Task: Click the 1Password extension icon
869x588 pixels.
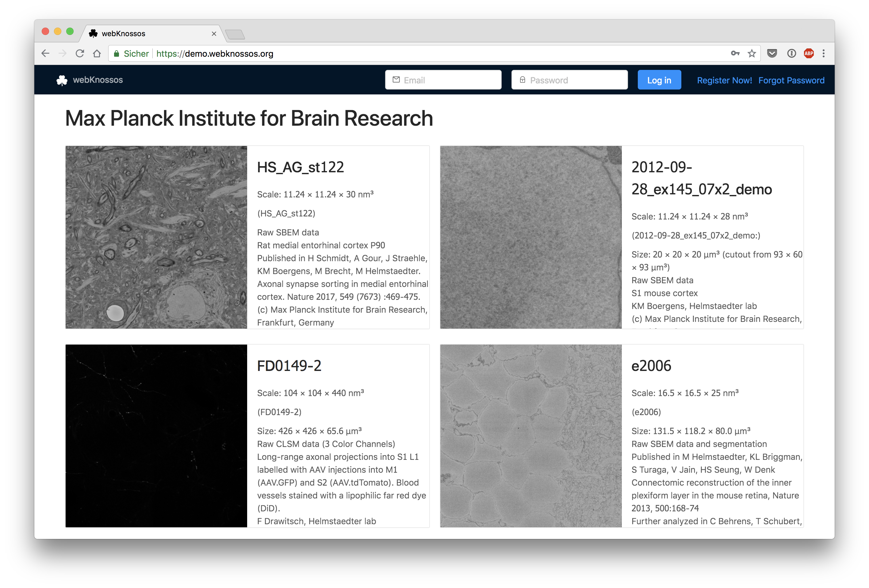Action: click(x=791, y=53)
